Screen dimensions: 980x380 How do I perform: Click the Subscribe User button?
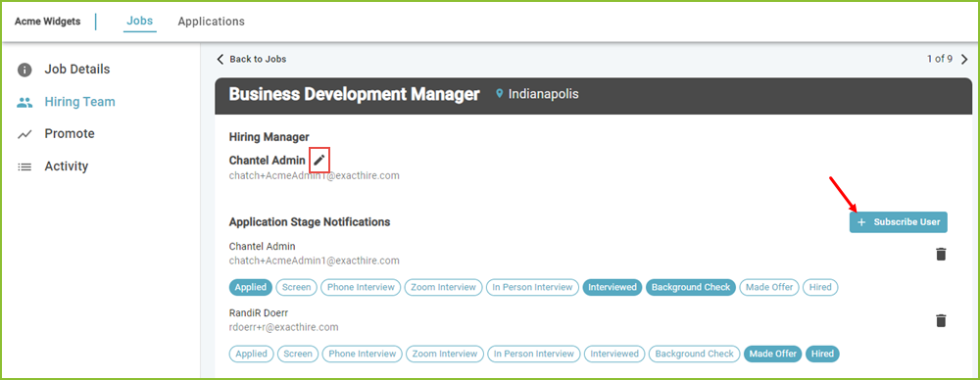point(898,222)
